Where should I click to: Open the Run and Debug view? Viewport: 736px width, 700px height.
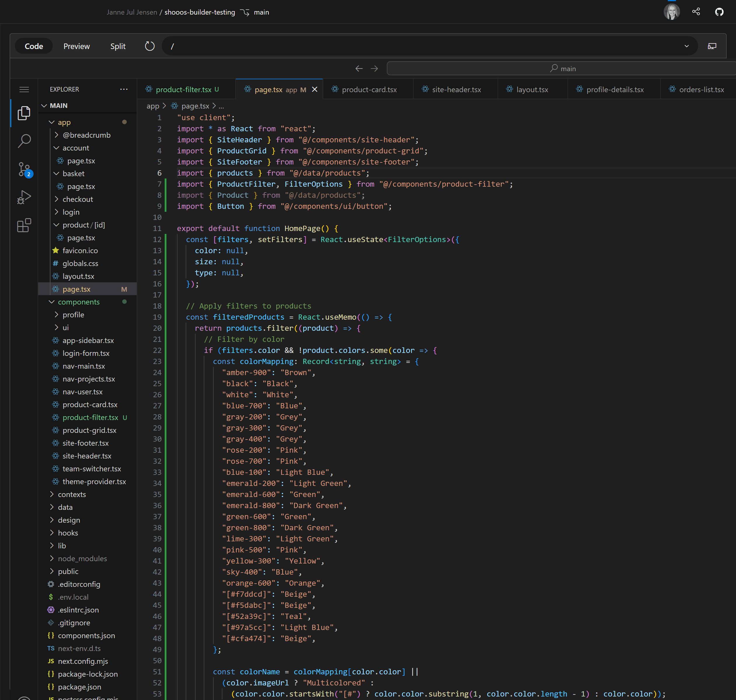tap(24, 197)
